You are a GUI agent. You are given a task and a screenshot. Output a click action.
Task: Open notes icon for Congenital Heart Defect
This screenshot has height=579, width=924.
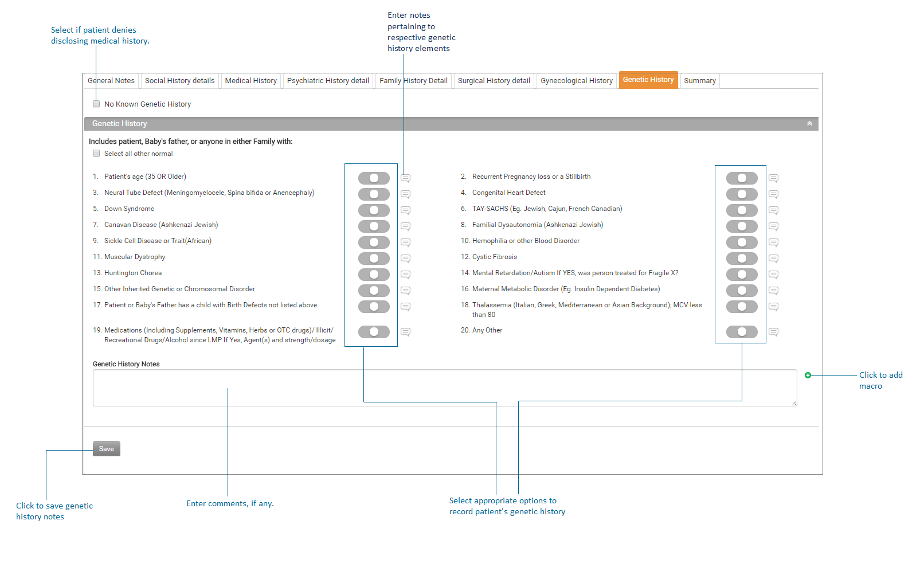(773, 194)
